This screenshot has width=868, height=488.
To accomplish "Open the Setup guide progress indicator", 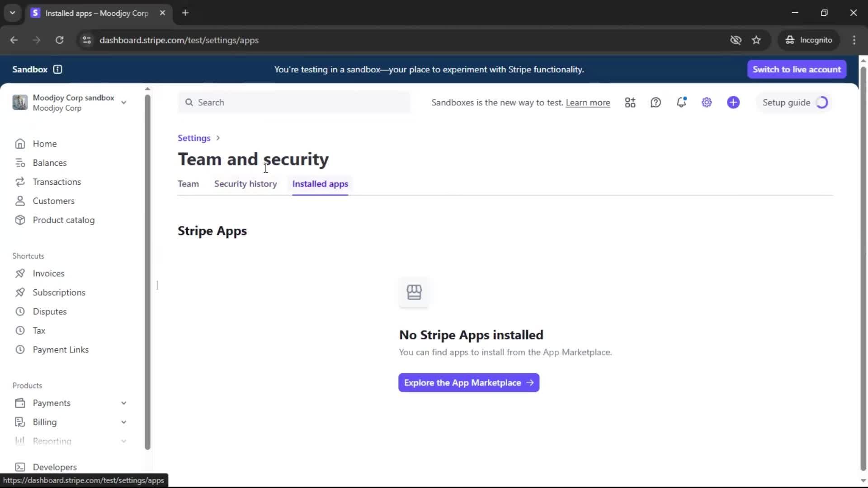I will click(794, 103).
